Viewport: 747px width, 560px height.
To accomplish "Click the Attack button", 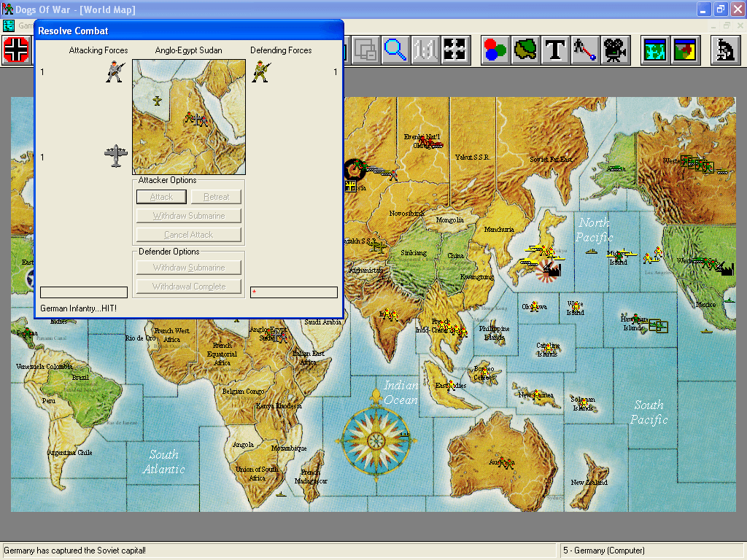I will pyautogui.click(x=161, y=197).
